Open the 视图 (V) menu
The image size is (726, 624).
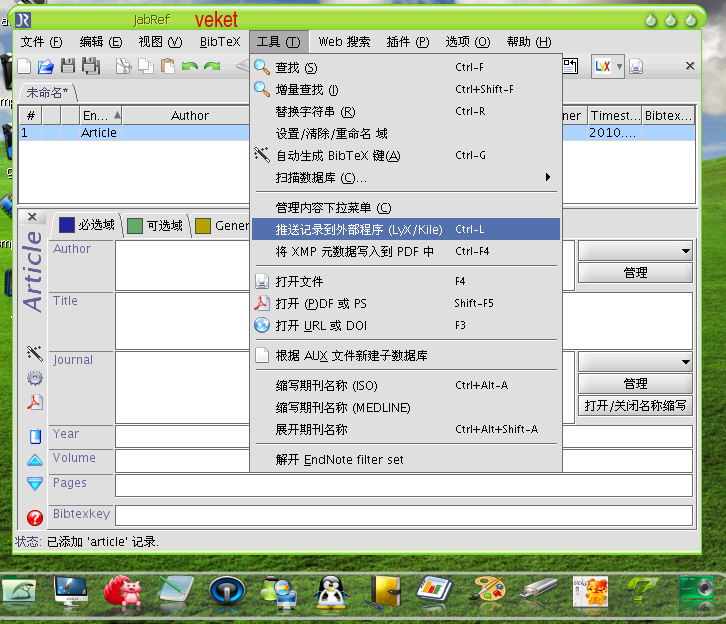coord(160,42)
